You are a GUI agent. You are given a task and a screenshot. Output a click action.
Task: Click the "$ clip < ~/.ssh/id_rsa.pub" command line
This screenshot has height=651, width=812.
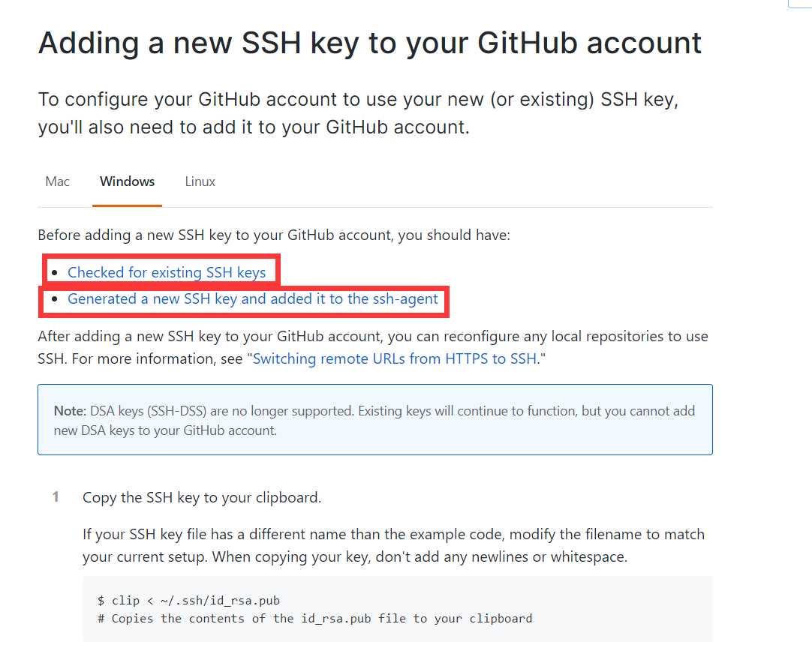[x=188, y=600]
